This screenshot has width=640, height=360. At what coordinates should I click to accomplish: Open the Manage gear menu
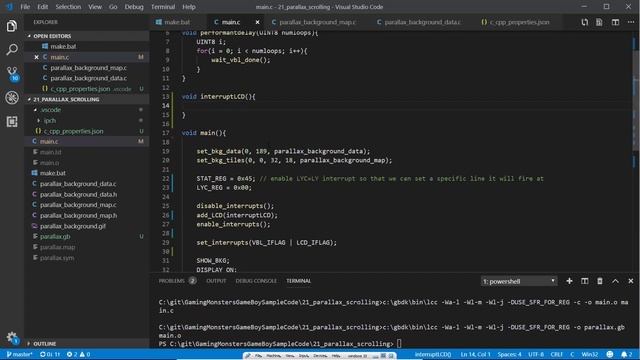(x=12, y=338)
